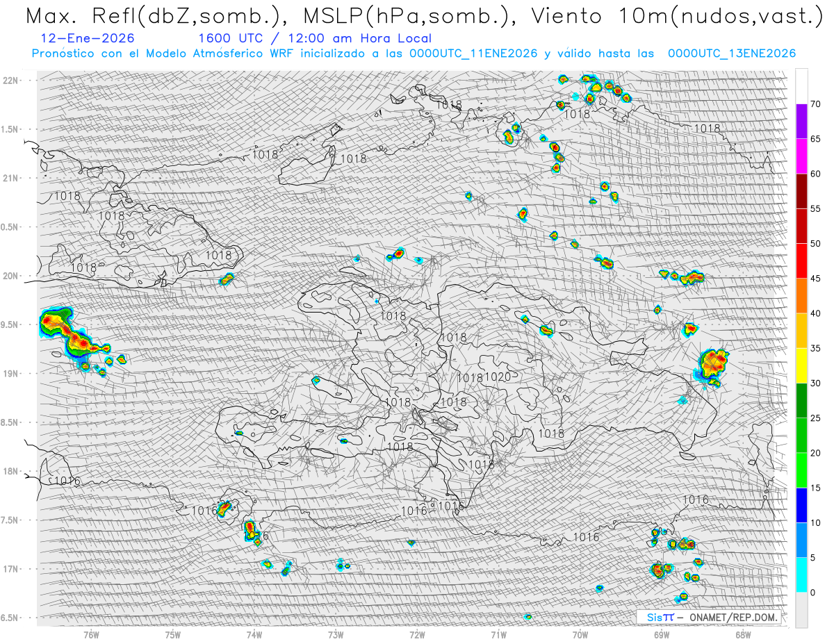834x644 pixels.
Task: Click the '68W' longitude axis label
Action: pos(743,635)
